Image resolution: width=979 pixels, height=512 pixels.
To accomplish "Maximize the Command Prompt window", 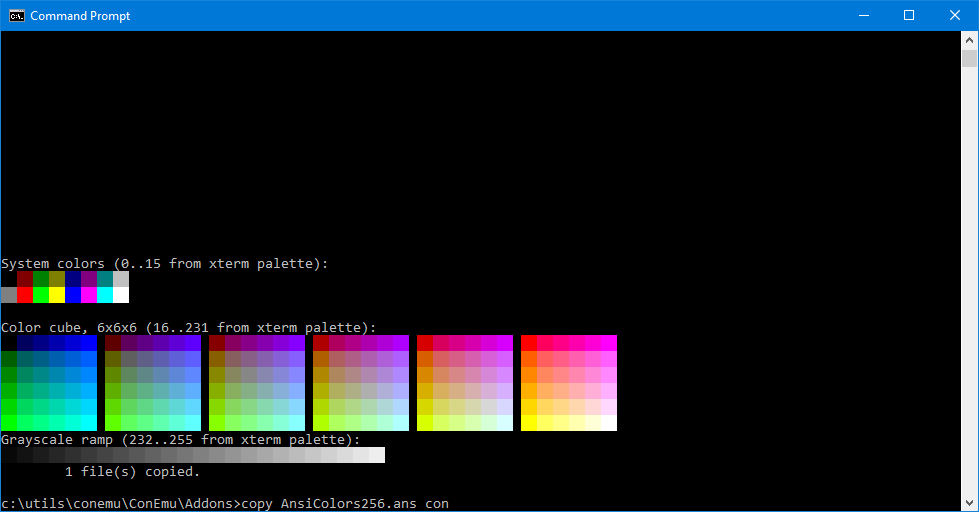I will (909, 15).
